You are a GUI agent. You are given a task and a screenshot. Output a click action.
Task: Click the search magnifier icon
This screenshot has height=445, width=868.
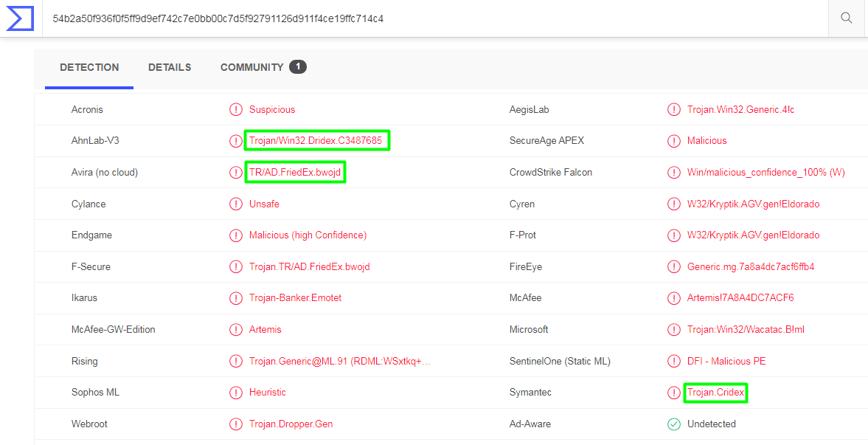point(847,18)
